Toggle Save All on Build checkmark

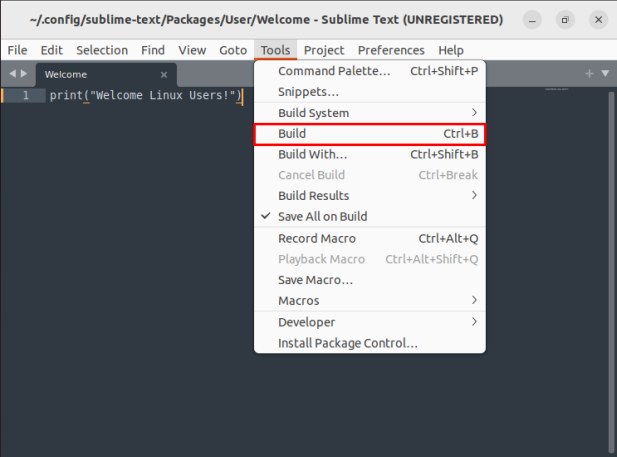click(x=322, y=217)
